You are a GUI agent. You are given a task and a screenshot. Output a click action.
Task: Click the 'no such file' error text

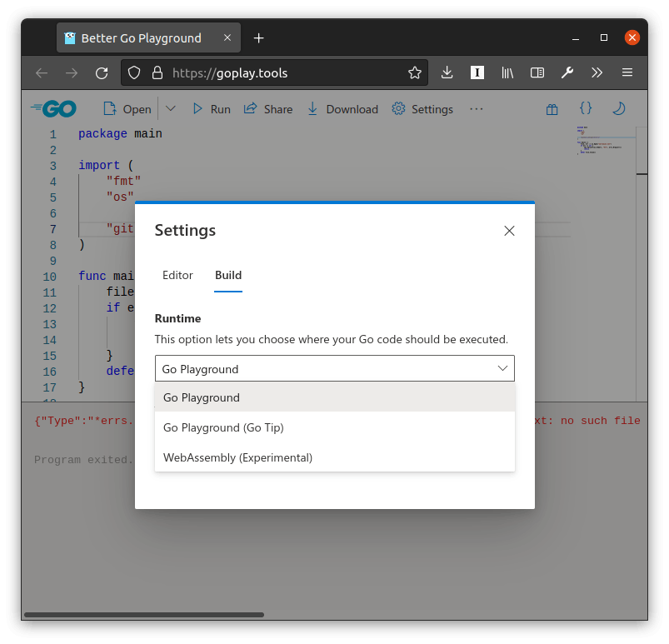(601, 421)
